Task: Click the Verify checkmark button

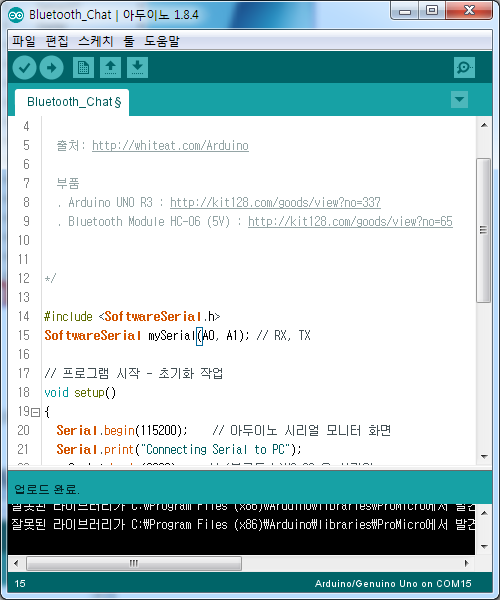Action: [x=24, y=68]
